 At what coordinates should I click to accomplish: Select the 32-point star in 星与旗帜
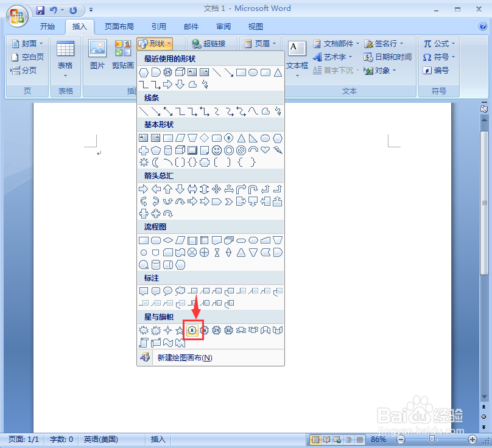pyautogui.click(x=229, y=330)
